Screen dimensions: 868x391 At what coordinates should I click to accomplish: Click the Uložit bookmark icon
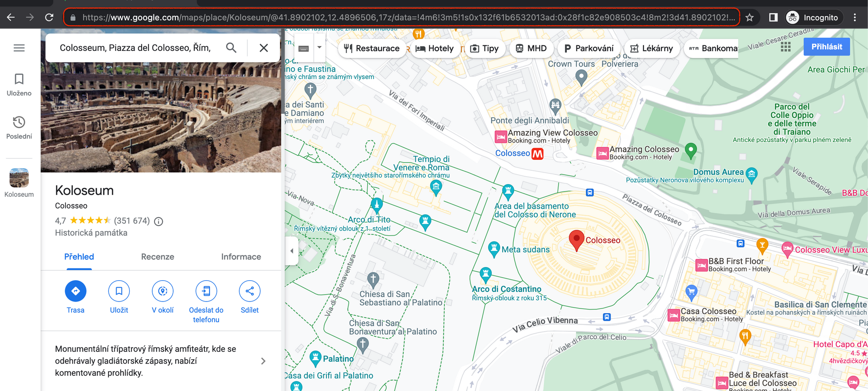[x=119, y=291]
